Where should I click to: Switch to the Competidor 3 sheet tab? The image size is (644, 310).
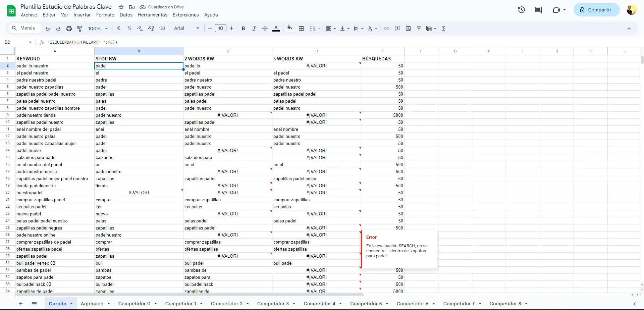pos(273,304)
